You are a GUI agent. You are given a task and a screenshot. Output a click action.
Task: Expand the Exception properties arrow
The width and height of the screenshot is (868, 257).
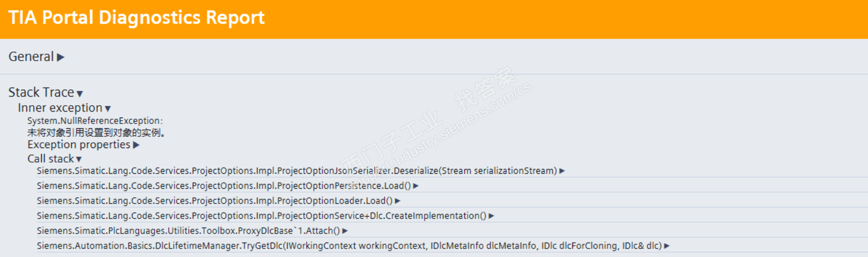point(136,145)
